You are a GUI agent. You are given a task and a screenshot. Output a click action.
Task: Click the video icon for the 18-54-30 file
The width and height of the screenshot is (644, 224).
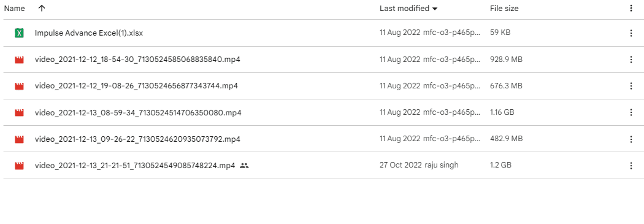click(18, 60)
